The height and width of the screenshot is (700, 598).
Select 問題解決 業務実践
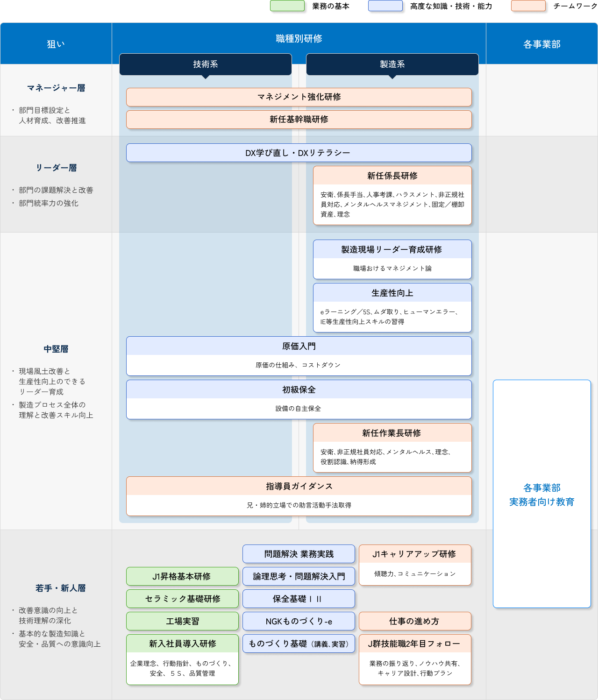click(x=299, y=554)
